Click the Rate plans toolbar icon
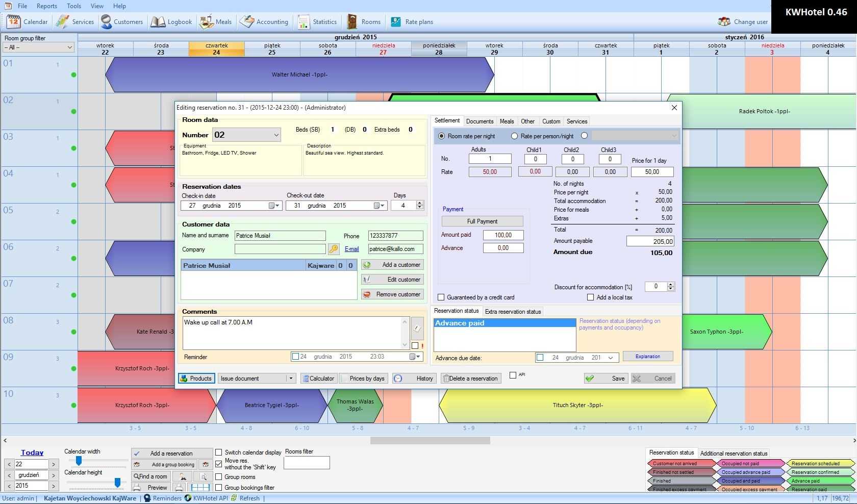 (396, 22)
